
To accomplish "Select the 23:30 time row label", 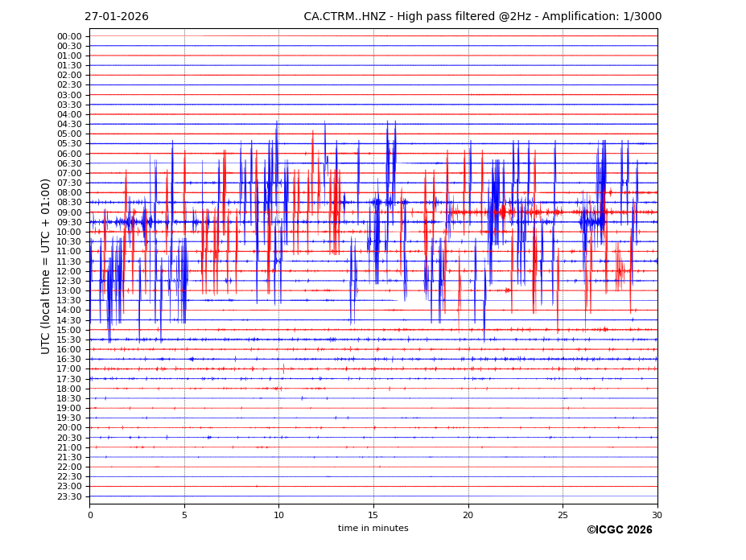I will tap(69, 496).
